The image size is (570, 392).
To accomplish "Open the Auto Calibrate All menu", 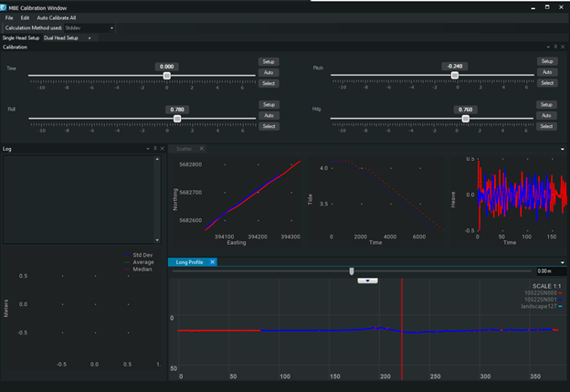I will 57,18.
